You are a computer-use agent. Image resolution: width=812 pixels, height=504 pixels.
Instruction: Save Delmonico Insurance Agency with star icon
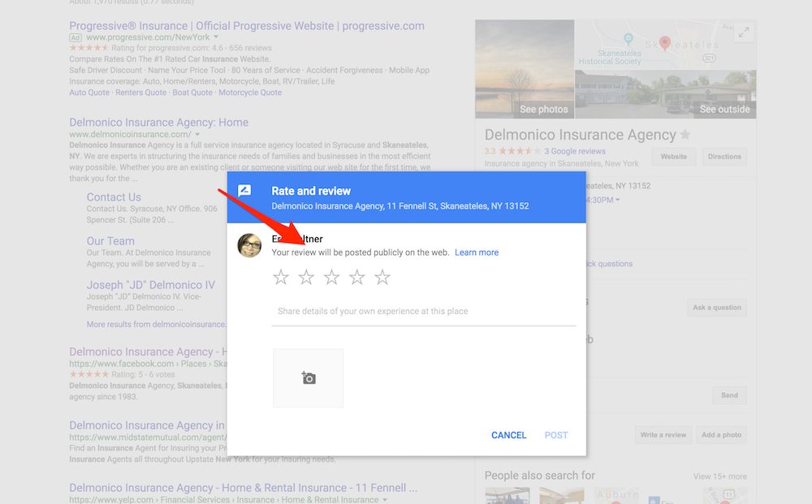point(685,135)
